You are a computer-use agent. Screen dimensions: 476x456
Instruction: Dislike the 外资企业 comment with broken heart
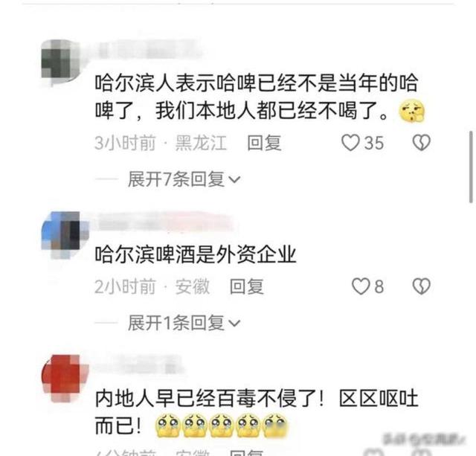tap(422, 286)
